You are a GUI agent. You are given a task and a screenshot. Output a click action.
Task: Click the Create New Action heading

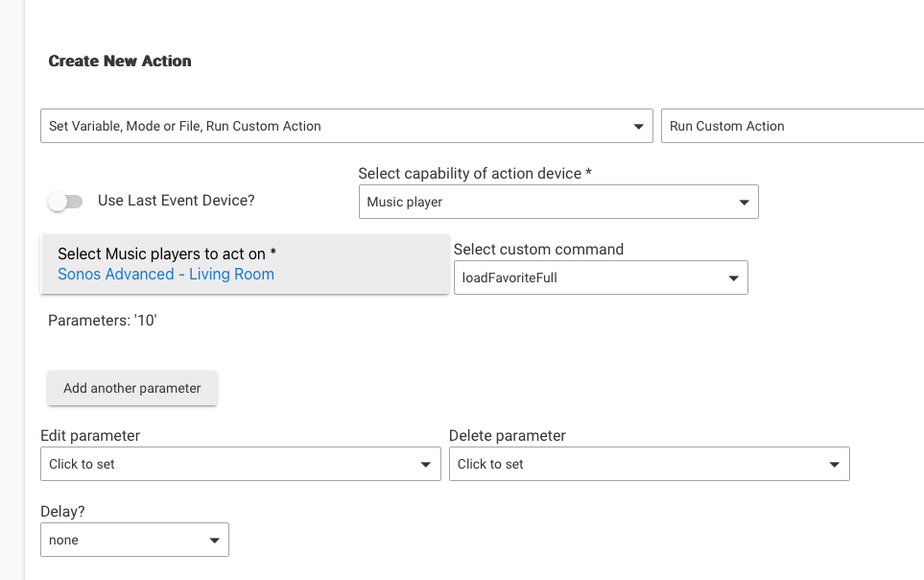[x=120, y=60]
